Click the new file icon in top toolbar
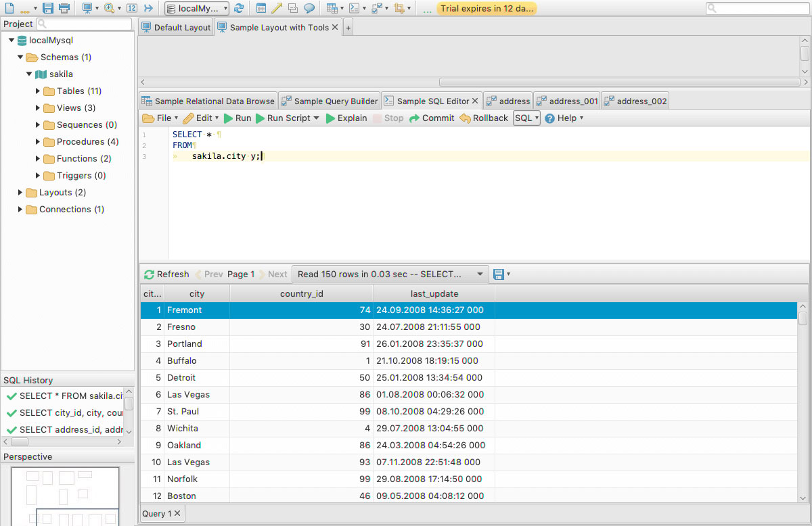This screenshot has width=812, height=526. click(x=9, y=8)
